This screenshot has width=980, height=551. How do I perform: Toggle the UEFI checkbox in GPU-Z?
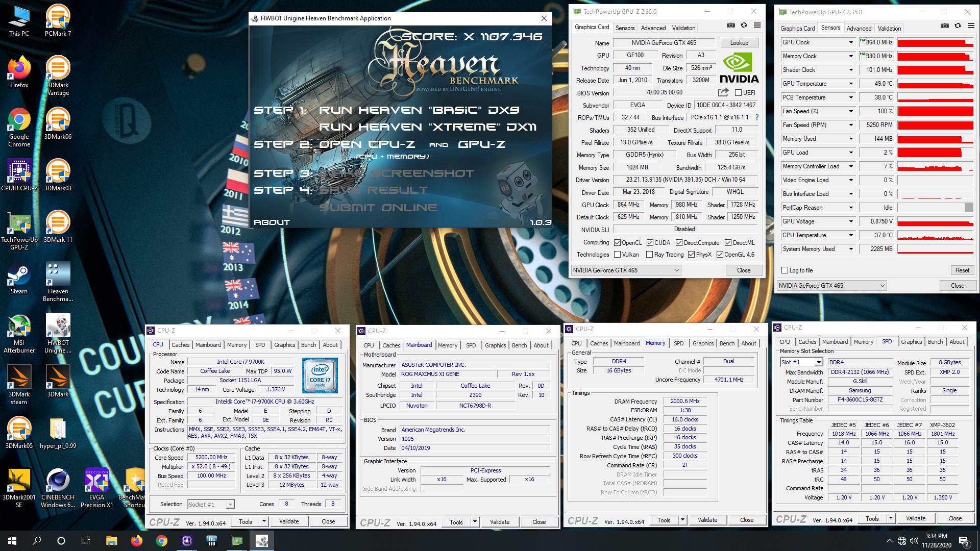click(x=738, y=93)
